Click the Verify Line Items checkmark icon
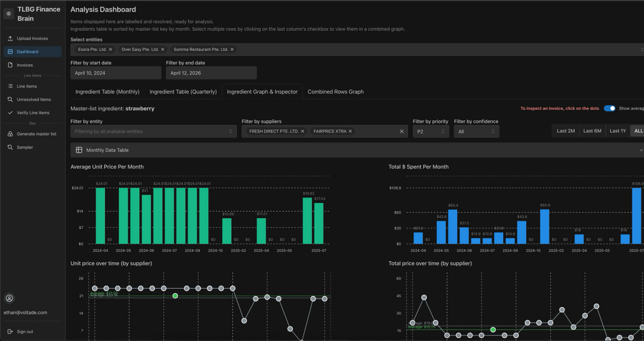The height and width of the screenshot is (341, 644). click(11, 112)
